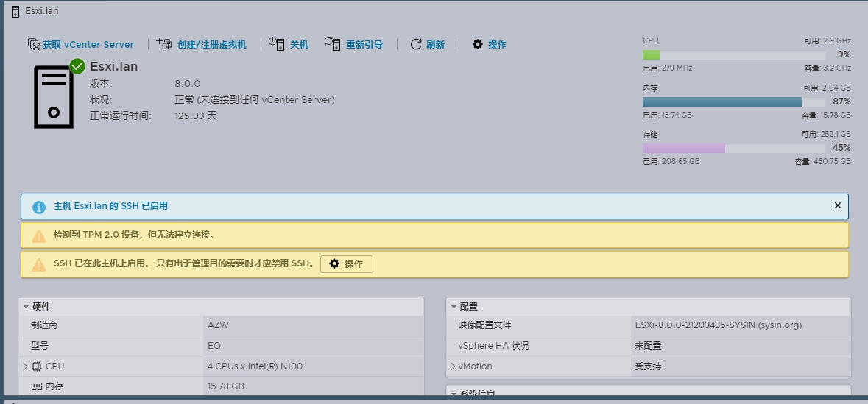The height and width of the screenshot is (404, 868).
Task: Click the large Esxi.lan host server icon
Action: 54,96
